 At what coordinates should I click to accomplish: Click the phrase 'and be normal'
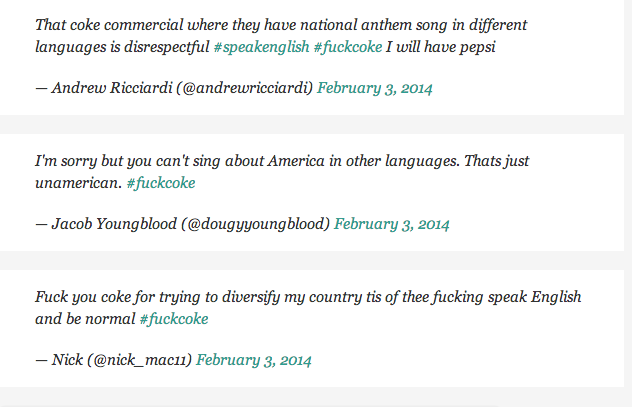pos(85,319)
